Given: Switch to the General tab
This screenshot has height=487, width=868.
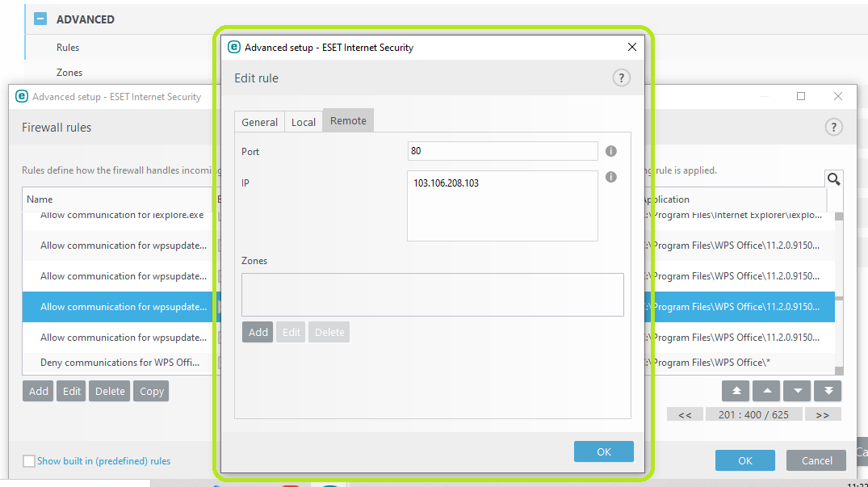Looking at the screenshot, I should pos(259,122).
